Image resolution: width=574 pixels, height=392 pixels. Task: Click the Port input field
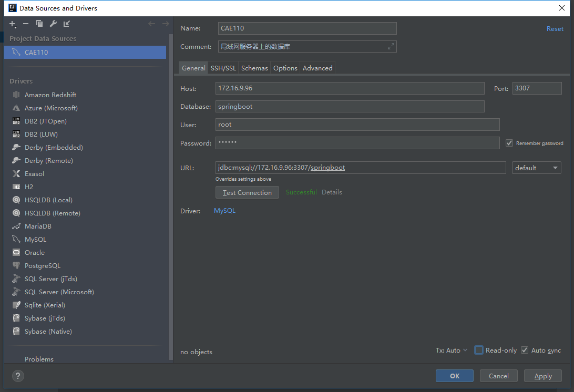point(537,88)
